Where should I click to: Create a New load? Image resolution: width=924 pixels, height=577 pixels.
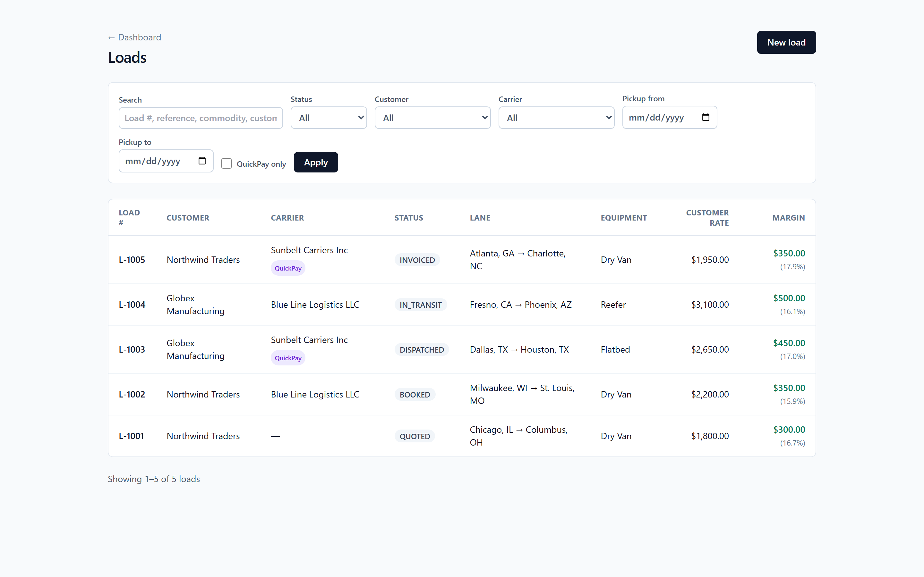point(786,42)
